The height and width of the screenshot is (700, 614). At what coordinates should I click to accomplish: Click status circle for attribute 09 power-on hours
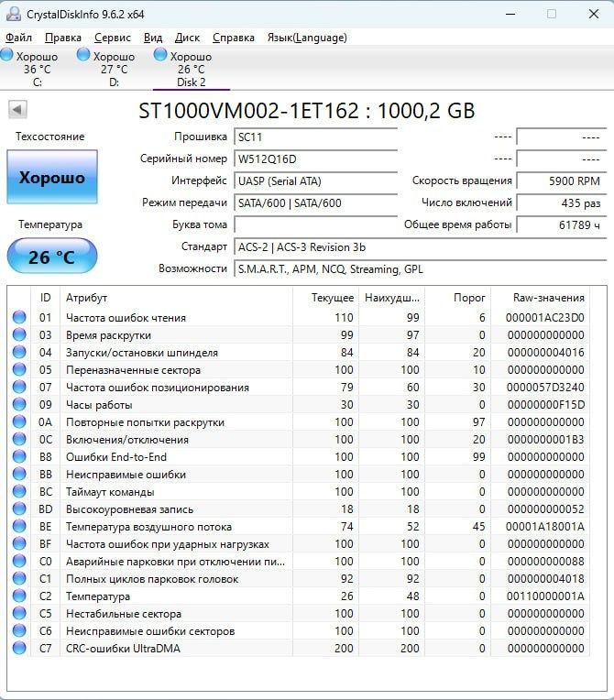click(x=19, y=404)
